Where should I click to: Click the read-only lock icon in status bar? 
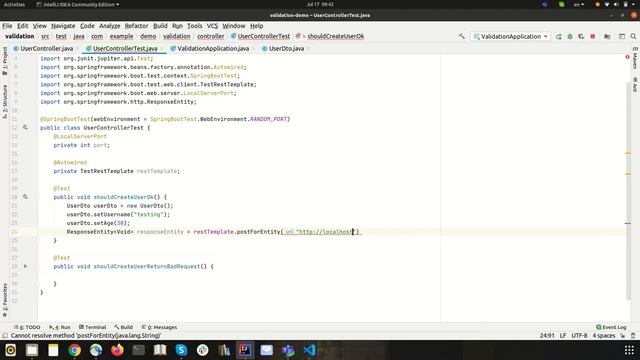(623, 336)
